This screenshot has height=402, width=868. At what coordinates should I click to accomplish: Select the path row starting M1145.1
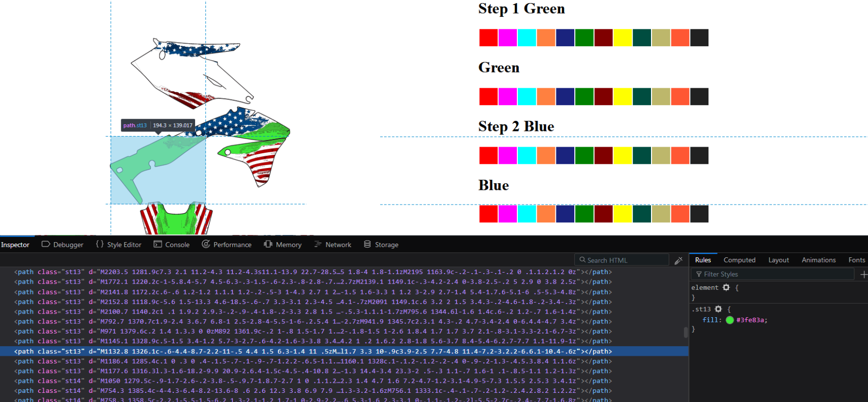344,341
